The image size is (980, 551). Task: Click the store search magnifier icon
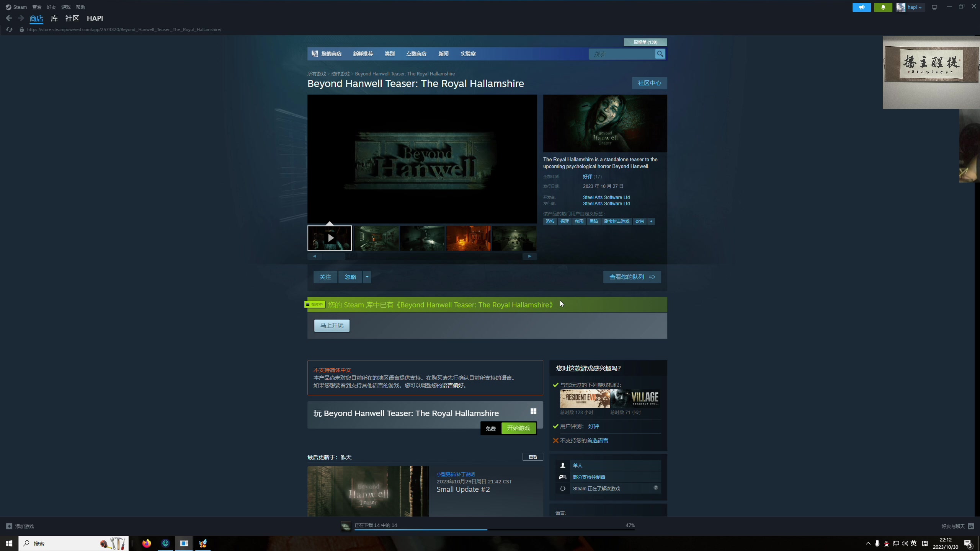click(x=660, y=54)
